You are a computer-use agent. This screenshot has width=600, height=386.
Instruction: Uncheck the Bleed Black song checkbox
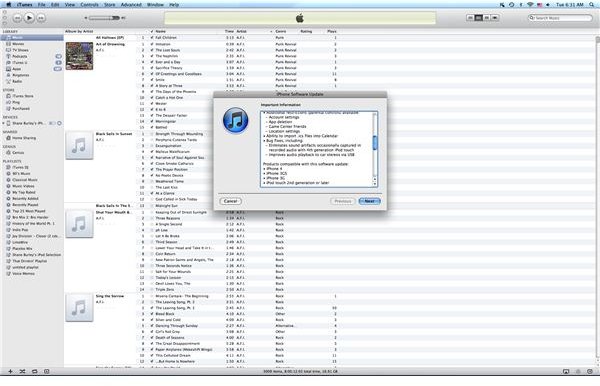click(x=152, y=314)
